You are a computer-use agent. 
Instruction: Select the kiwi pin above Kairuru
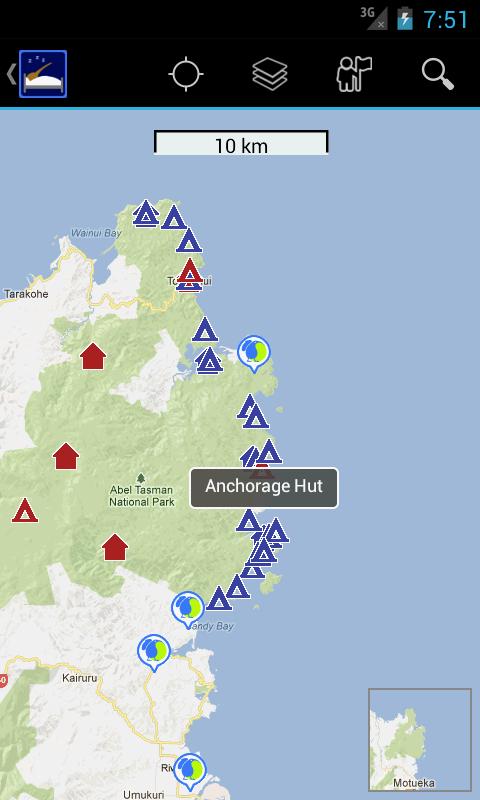(154, 653)
